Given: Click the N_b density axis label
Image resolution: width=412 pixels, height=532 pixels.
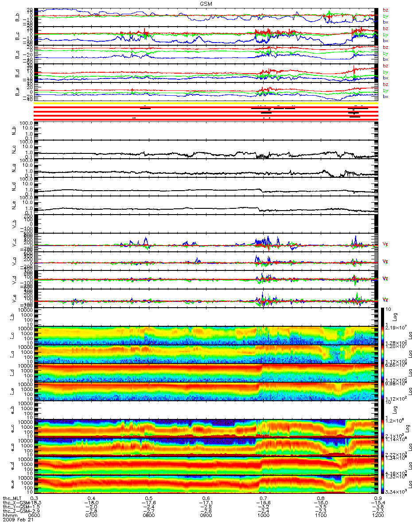Looking at the screenshot, I should (x=13, y=131).
